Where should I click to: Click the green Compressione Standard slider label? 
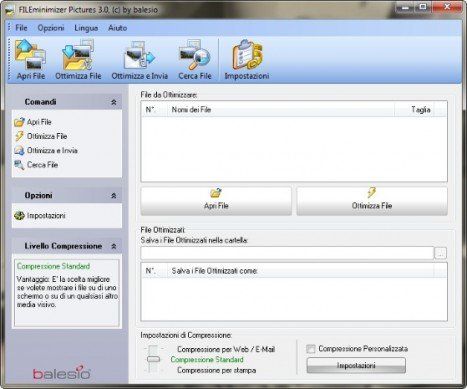(207, 360)
